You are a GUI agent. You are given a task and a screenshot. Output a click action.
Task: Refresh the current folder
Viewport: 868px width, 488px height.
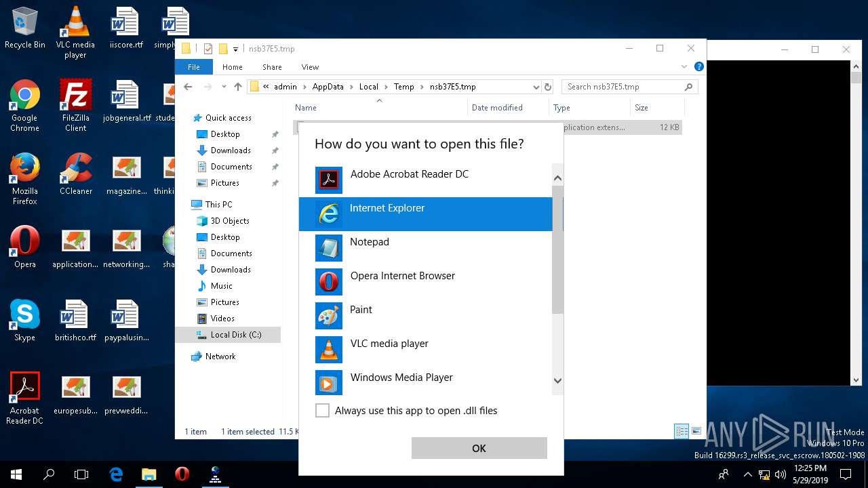click(548, 87)
